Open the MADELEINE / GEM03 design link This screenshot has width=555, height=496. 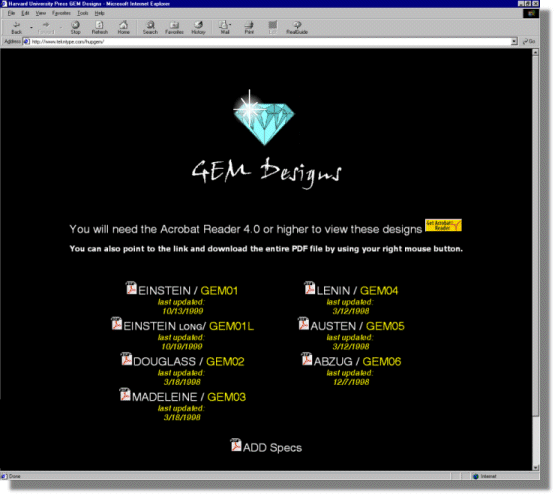point(189,397)
